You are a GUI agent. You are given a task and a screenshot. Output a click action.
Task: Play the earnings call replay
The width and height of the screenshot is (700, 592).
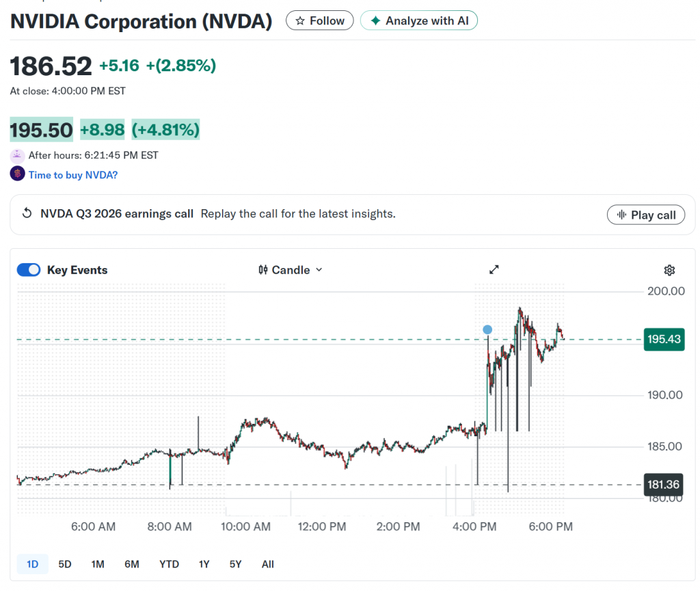[x=646, y=215]
